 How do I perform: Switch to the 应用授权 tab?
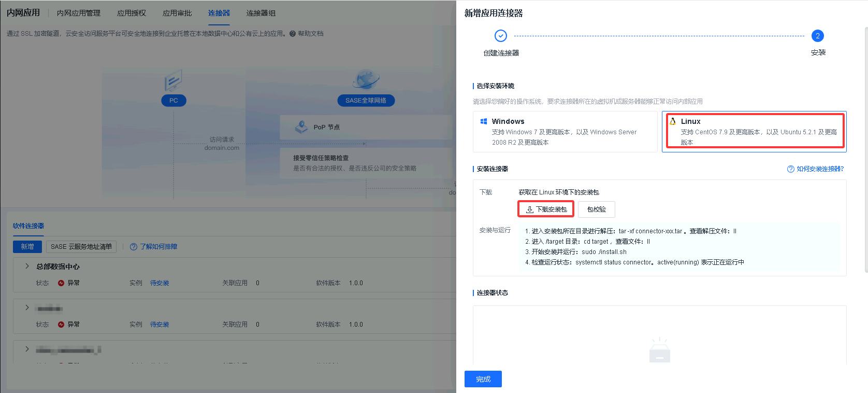tap(132, 13)
